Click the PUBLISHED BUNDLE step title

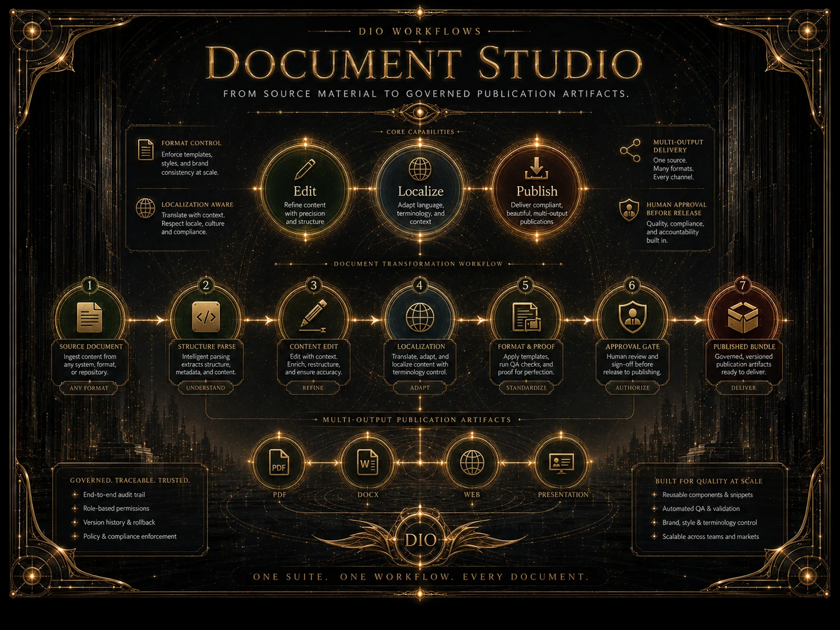point(744,347)
